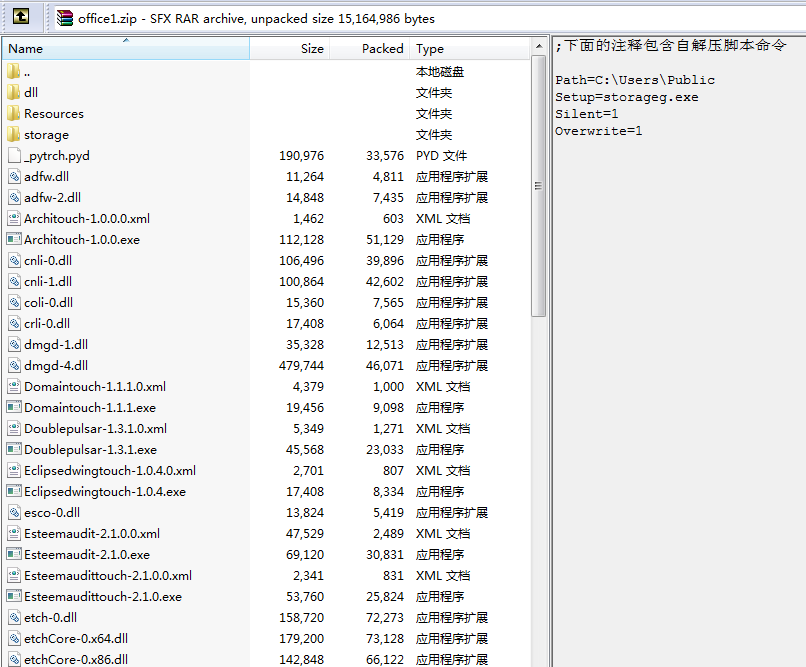The width and height of the screenshot is (806, 667).
Task: Click size value 479,744 of dmgd-4.dll
Action: pyautogui.click(x=301, y=366)
